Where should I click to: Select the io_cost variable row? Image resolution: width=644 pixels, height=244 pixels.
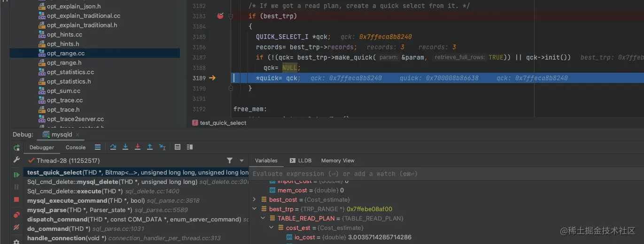pyautogui.click(x=349, y=237)
